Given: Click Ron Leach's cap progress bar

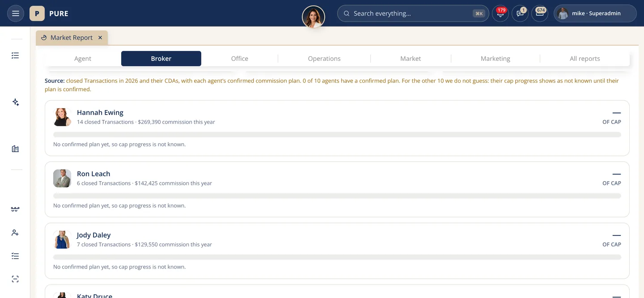Looking at the screenshot, I should pyautogui.click(x=337, y=196).
